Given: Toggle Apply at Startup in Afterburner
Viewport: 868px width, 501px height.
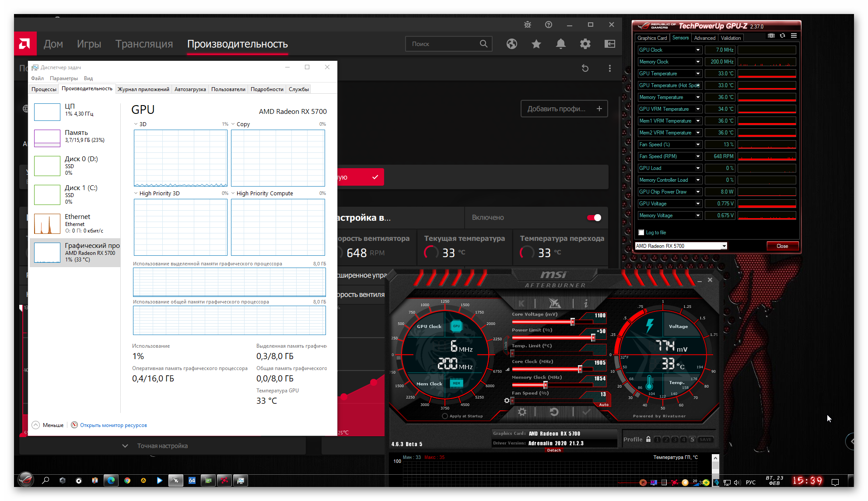Looking at the screenshot, I should coord(445,416).
